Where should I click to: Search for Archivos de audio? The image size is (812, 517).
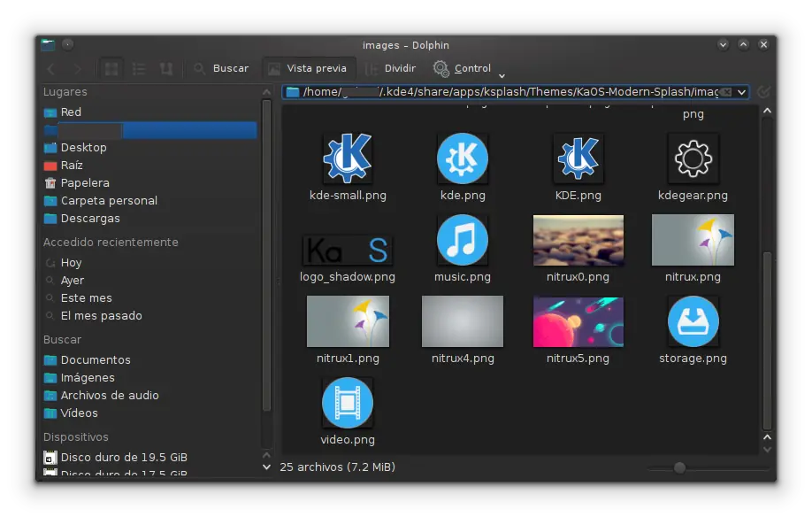[x=150, y=395]
